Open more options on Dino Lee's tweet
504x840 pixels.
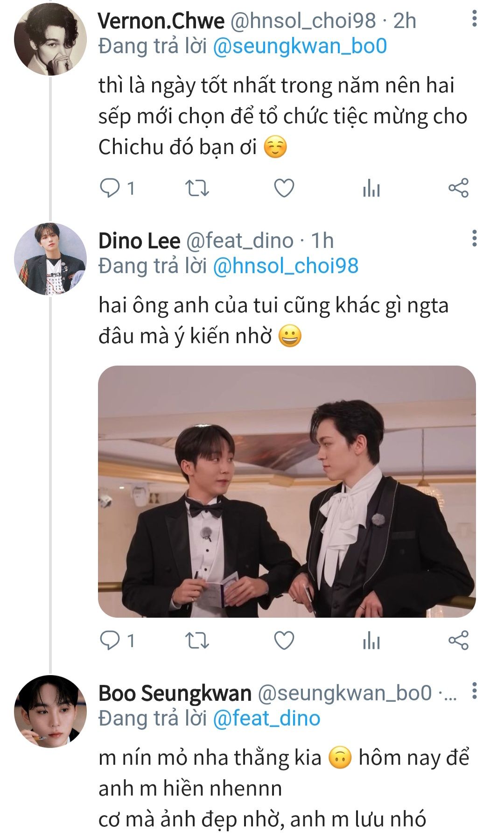474,238
